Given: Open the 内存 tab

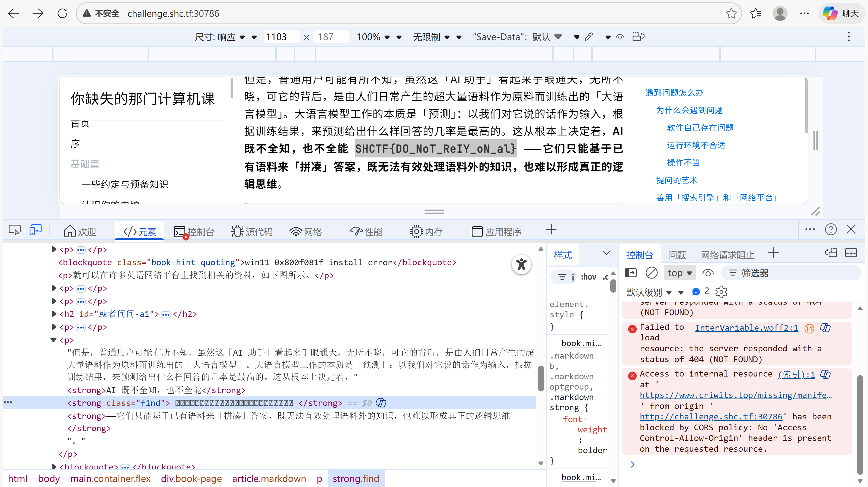Looking at the screenshot, I should [426, 231].
